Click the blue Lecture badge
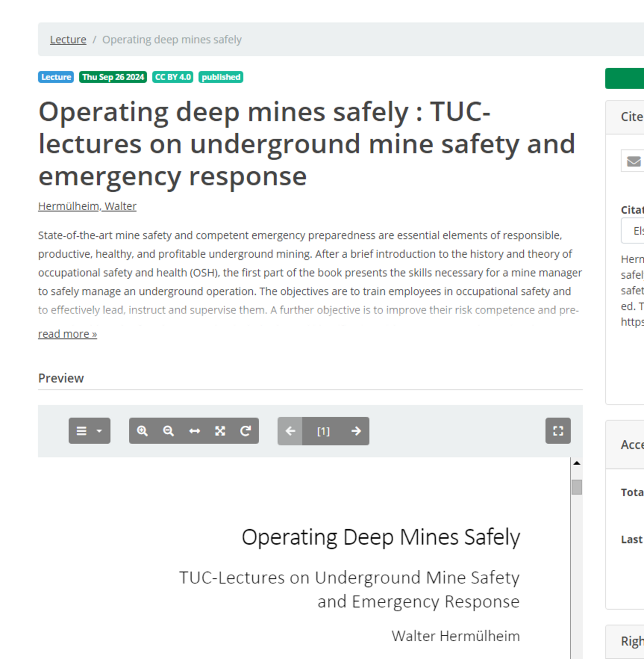 56,77
